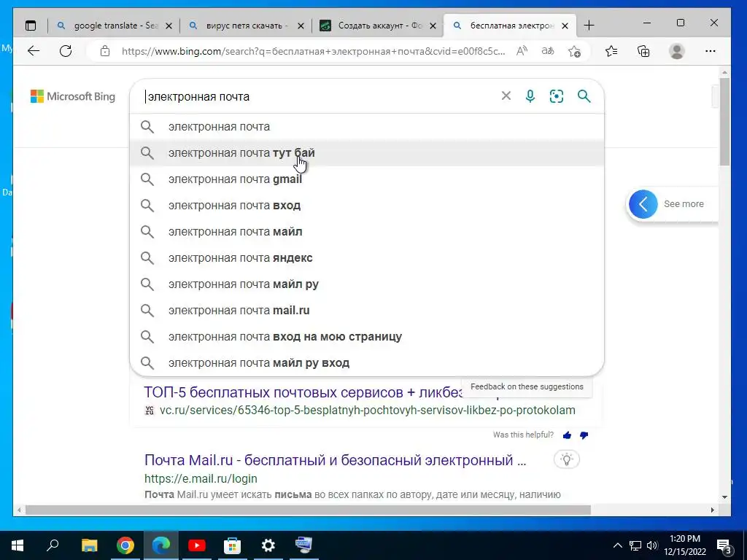Open the tab actions menu icon

[x=31, y=26]
